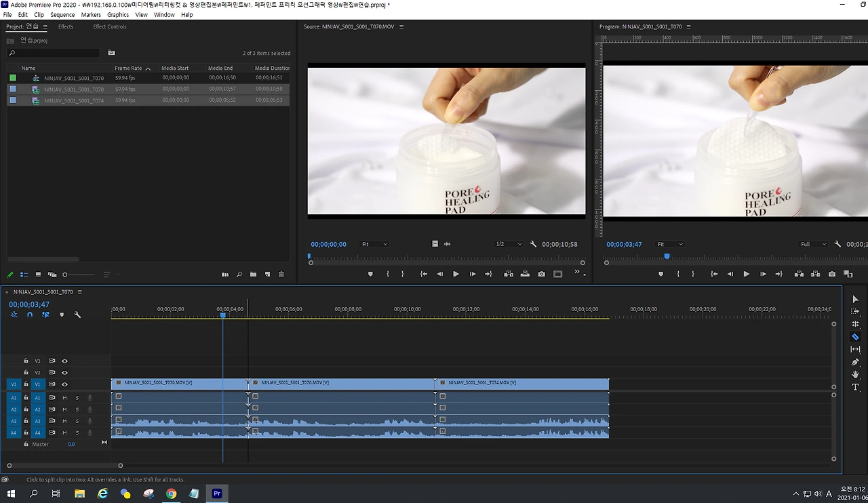Sort by Frame Rate column header
This screenshot has width=868, height=503.
[128, 68]
